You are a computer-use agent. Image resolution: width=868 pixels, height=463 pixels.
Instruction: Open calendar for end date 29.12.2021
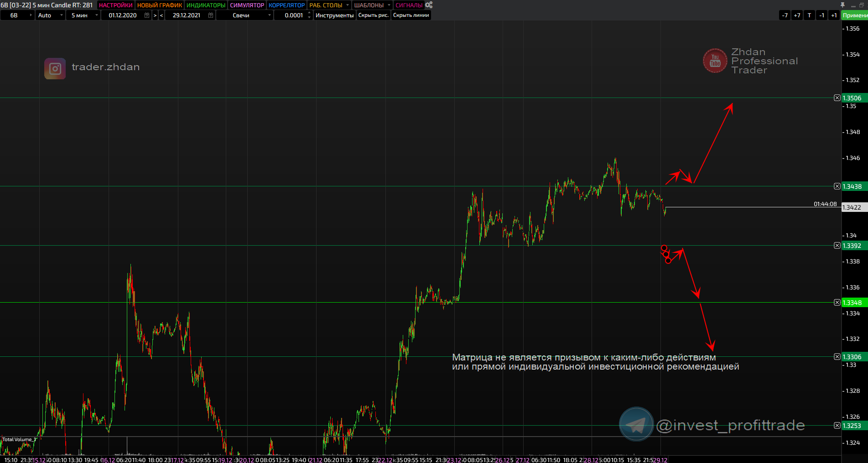(x=211, y=15)
